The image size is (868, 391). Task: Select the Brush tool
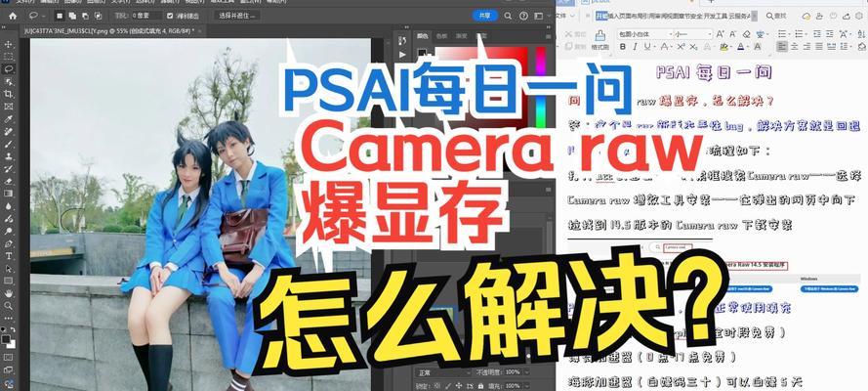[x=9, y=144]
